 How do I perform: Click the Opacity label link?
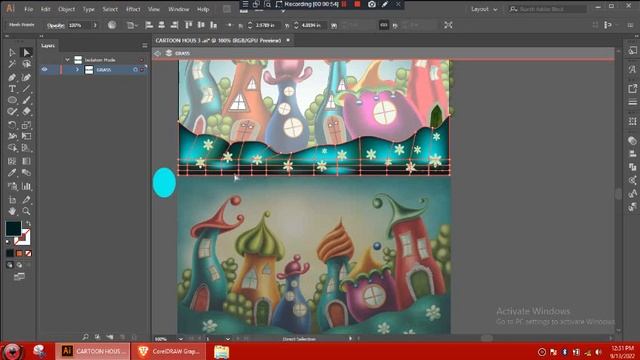point(56,25)
